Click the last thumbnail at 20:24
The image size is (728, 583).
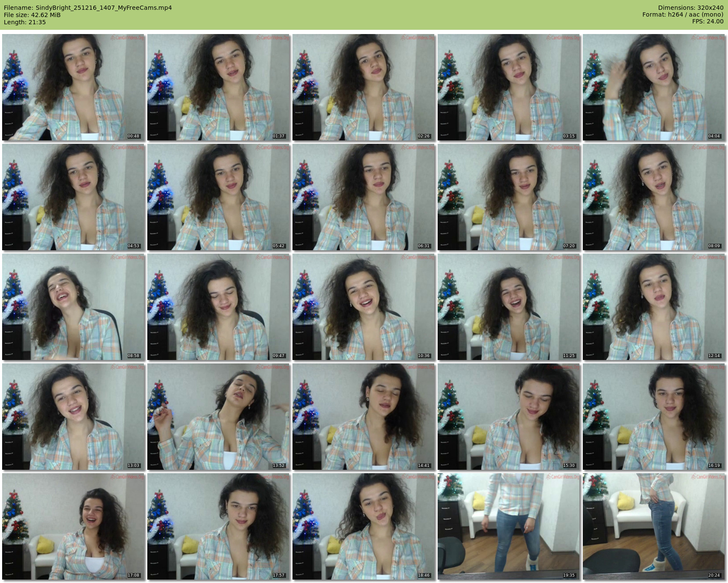[654, 526]
